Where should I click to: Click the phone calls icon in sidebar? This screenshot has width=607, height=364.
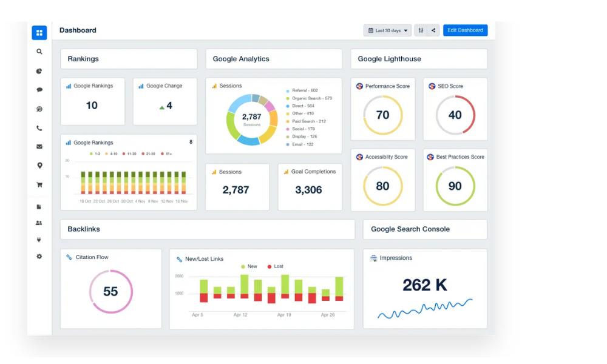(39, 128)
